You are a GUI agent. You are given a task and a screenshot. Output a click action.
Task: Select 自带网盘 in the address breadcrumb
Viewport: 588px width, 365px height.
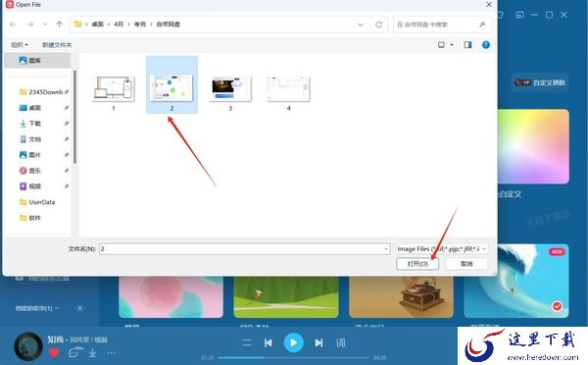[x=168, y=25]
